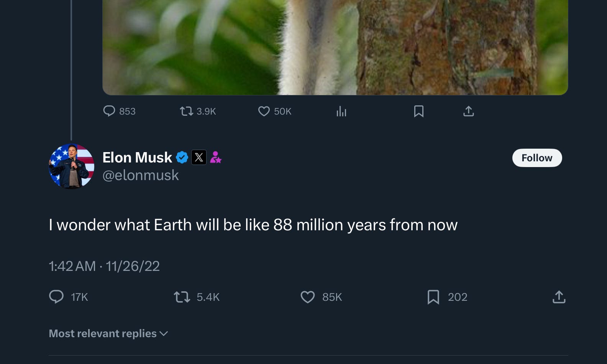This screenshot has width=607, height=364.
Task: Share the quoted image tweet
Action: click(469, 111)
